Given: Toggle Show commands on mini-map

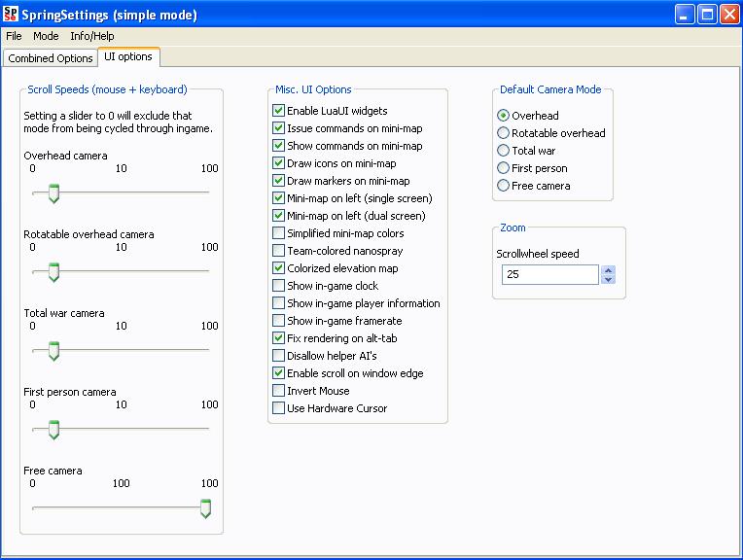Looking at the screenshot, I should 278,146.
